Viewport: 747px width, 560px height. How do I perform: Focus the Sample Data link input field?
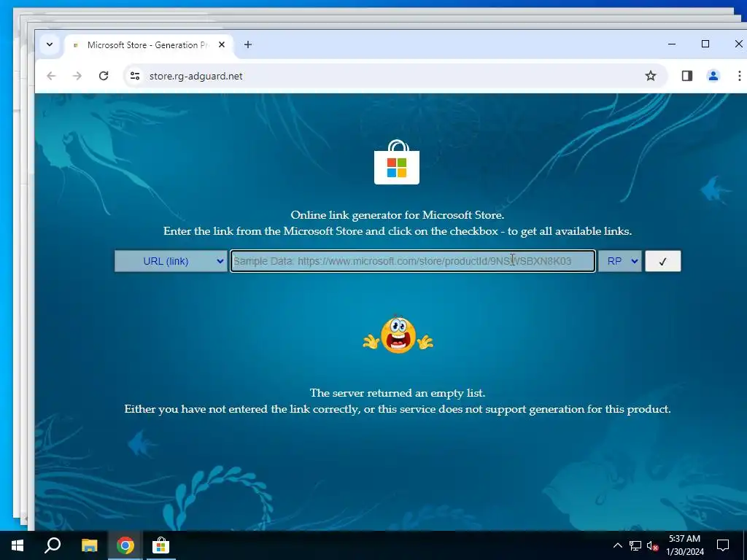(x=413, y=261)
